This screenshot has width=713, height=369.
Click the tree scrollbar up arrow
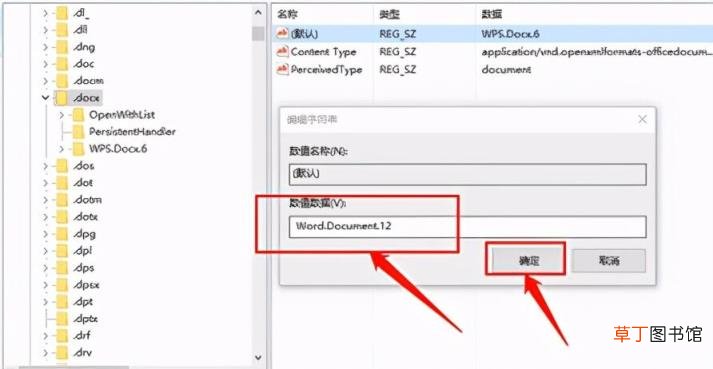[258, 13]
